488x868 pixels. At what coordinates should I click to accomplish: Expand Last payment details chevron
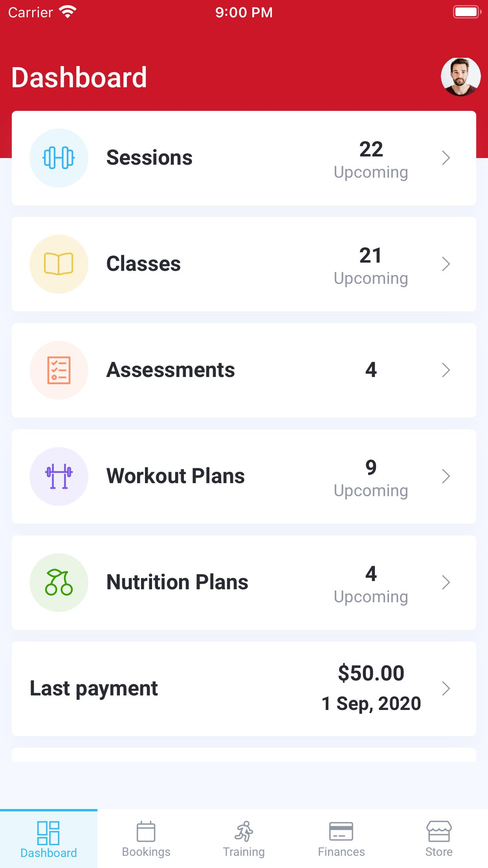click(x=446, y=689)
